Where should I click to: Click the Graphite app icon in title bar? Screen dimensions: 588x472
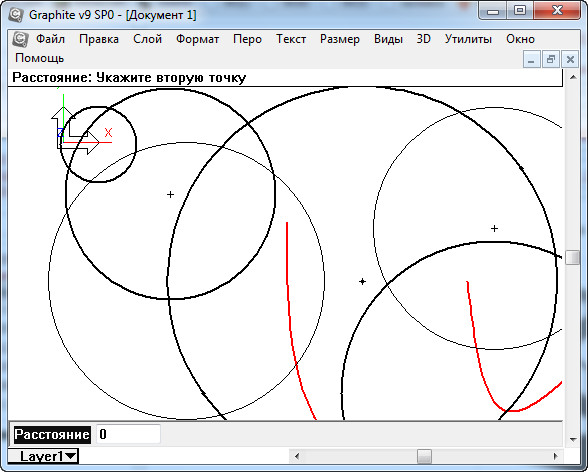click(x=16, y=15)
